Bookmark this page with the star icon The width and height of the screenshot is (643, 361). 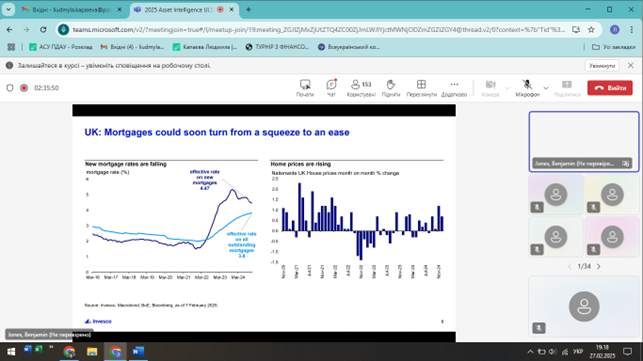point(591,30)
